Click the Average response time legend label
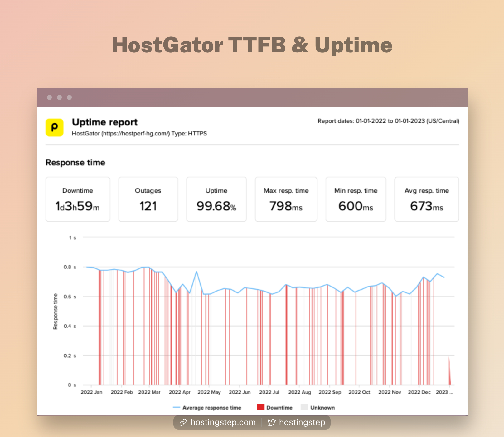 [x=212, y=408]
